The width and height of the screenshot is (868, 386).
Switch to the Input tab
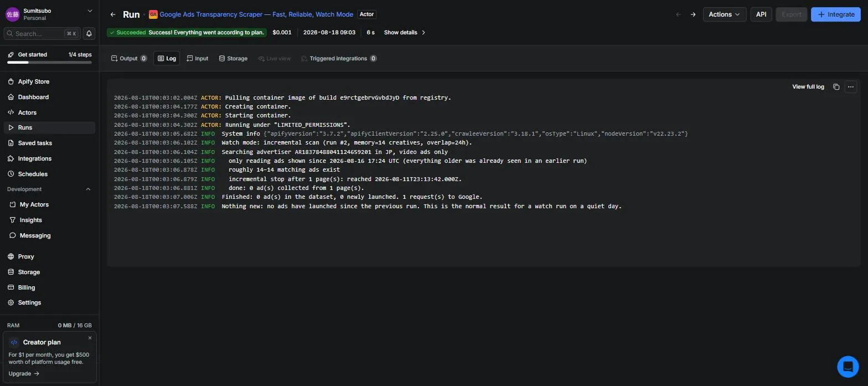198,59
